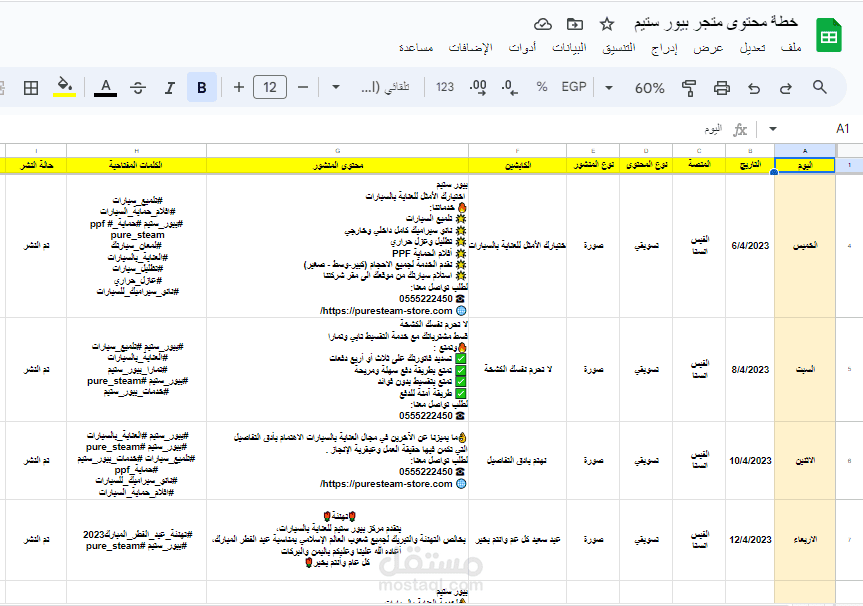This screenshot has width=863, height=606.
Task: Open the إدراج menu
Action: click(x=664, y=48)
